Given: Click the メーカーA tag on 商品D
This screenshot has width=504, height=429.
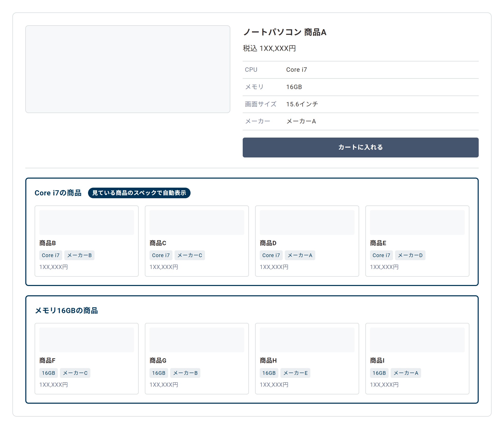Looking at the screenshot, I should point(300,255).
